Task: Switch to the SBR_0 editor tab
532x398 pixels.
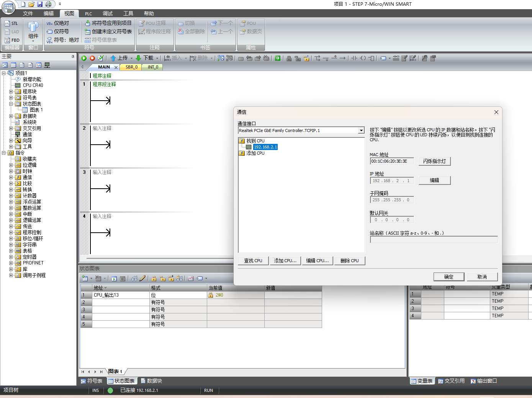Action: [131, 67]
